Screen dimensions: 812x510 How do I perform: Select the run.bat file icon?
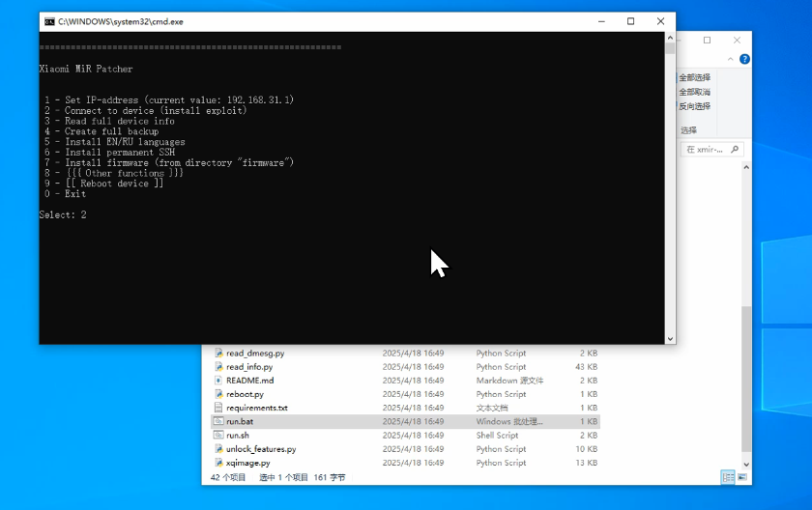pyautogui.click(x=218, y=421)
